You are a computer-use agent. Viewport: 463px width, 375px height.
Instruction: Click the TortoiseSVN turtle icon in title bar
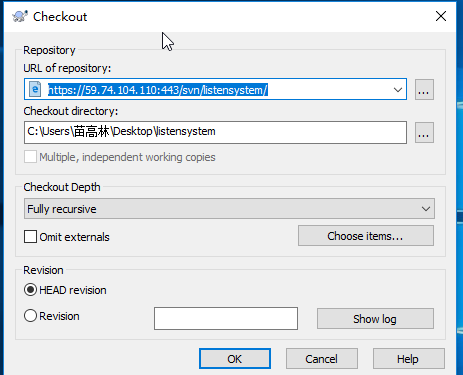tap(20, 16)
